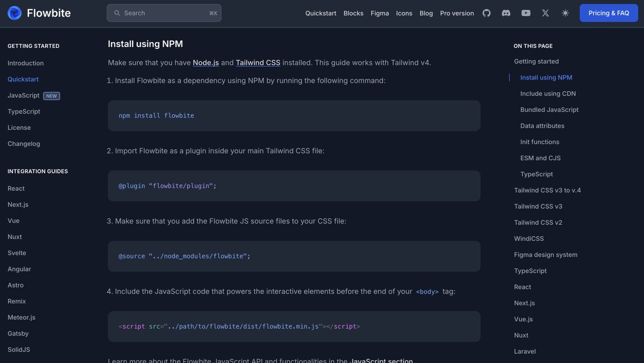644x363 pixels.
Task: Open Icons in top navigation
Action: click(404, 13)
